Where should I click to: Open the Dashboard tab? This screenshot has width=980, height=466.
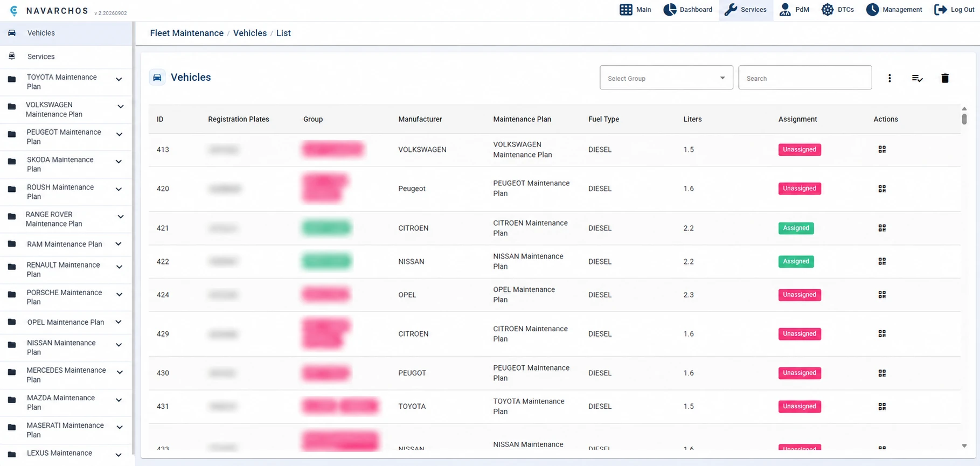687,10
